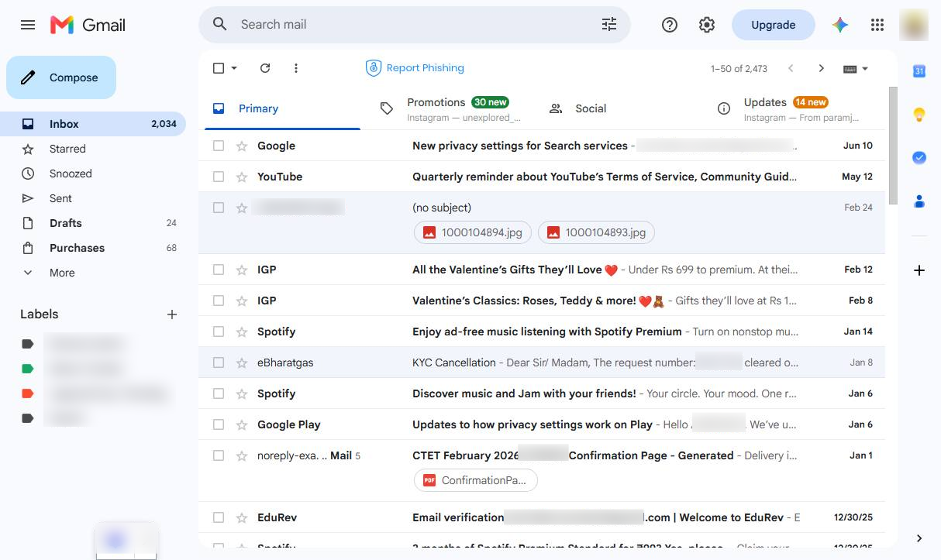Open attachment 1000104894.jpg

pos(473,232)
